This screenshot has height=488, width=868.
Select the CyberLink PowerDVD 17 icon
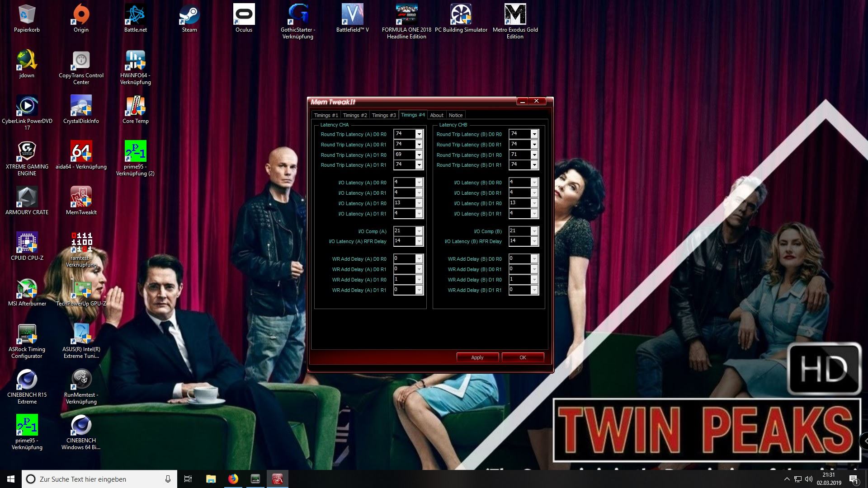coord(27,113)
